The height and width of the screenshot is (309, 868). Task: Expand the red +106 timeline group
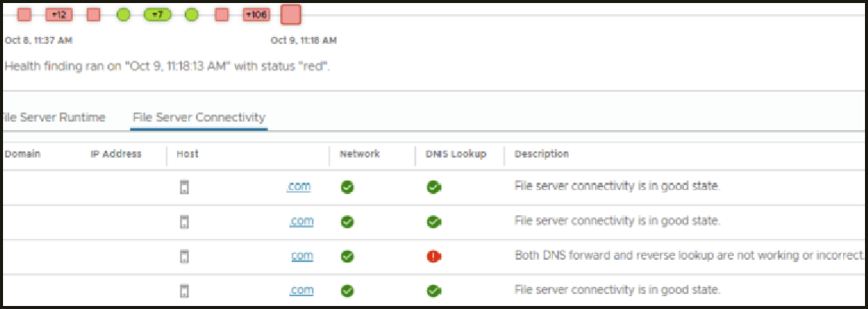(x=258, y=14)
